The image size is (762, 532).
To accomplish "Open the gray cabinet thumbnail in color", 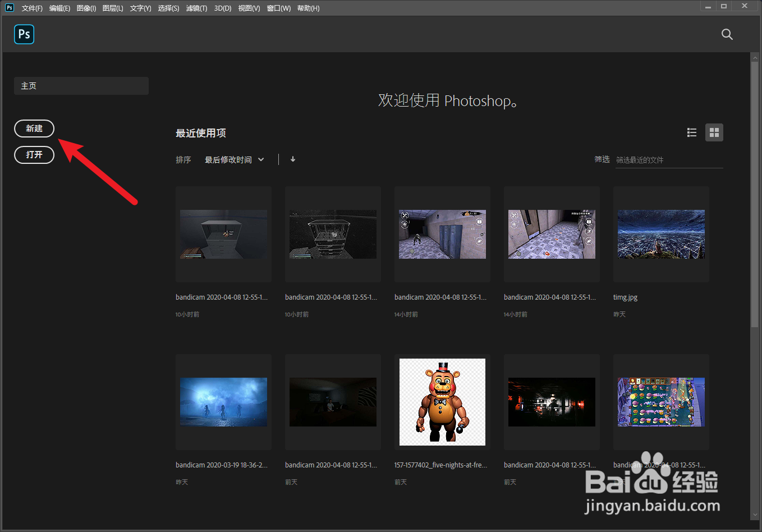I will [x=223, y=234].
